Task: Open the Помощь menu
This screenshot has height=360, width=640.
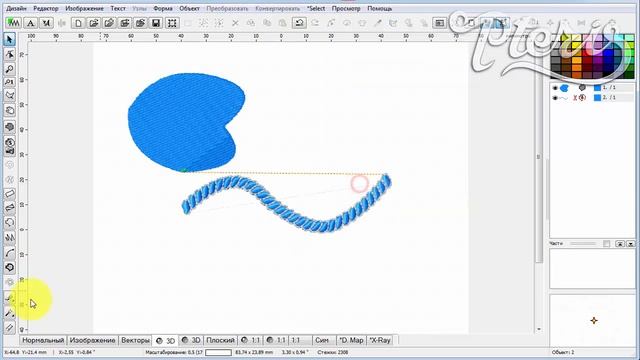Action: coord(380,8)
